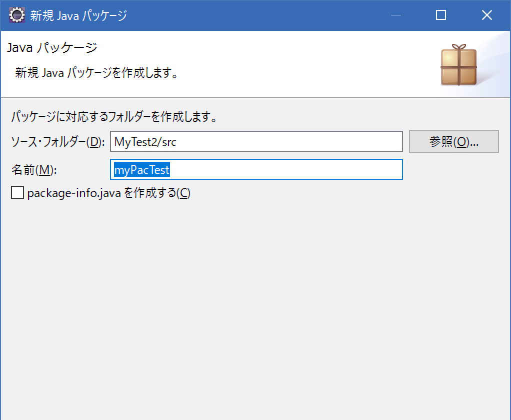The image size is (511, 420).
Task: Close the 新規 Java パッケージ dialog
Action: (x=486, y=15)
